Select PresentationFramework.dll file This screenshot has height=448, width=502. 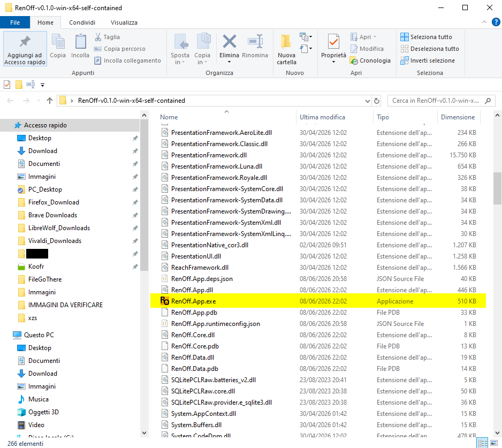tap(209, 155)
